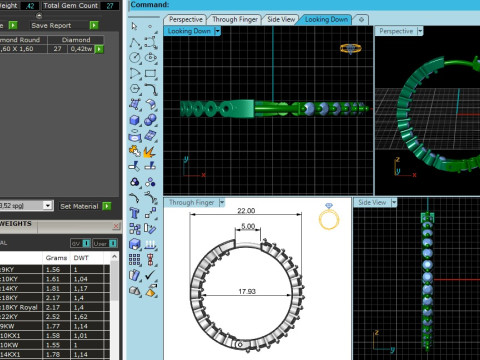Screen dimensions: 480x360
Task: Click green arrow beside 0,42tw diamond
Action: (x=99, y=49)
